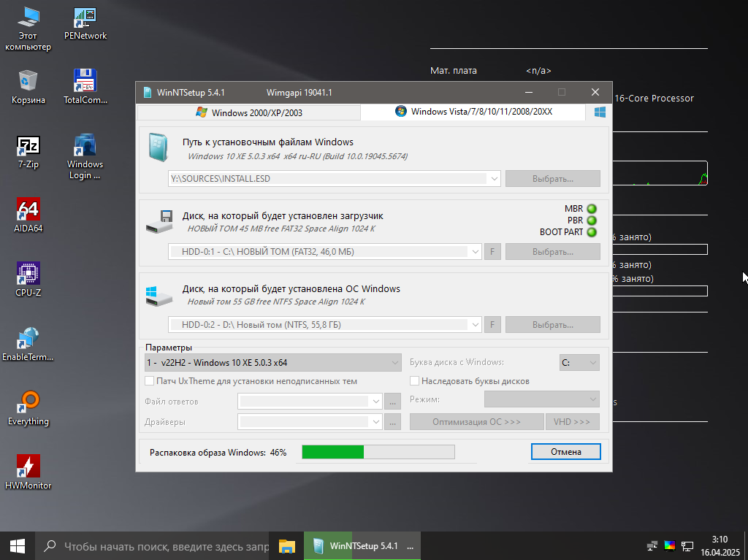
Task: Click Выбрать for the boot drive
Action: 553,252
